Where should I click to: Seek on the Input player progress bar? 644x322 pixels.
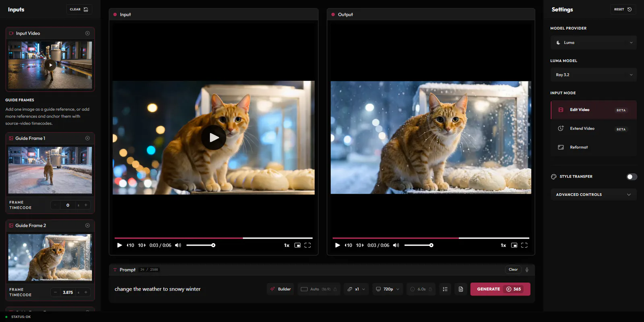[x=214, y=238]
